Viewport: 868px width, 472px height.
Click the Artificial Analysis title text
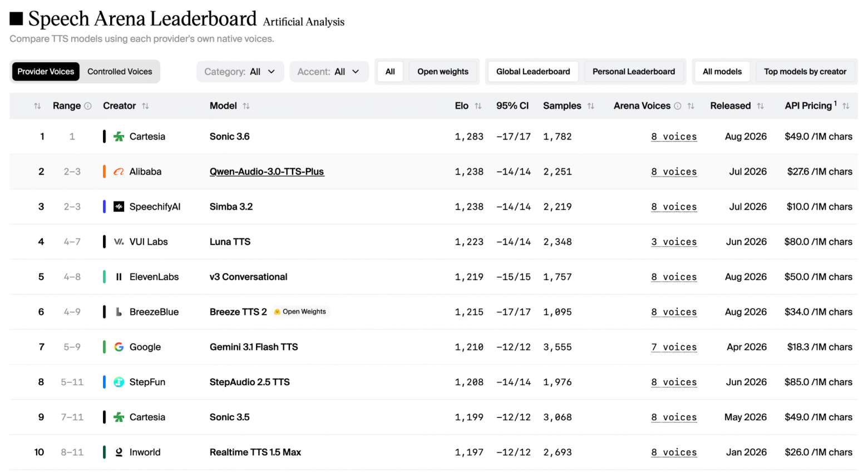click(304, 22)
